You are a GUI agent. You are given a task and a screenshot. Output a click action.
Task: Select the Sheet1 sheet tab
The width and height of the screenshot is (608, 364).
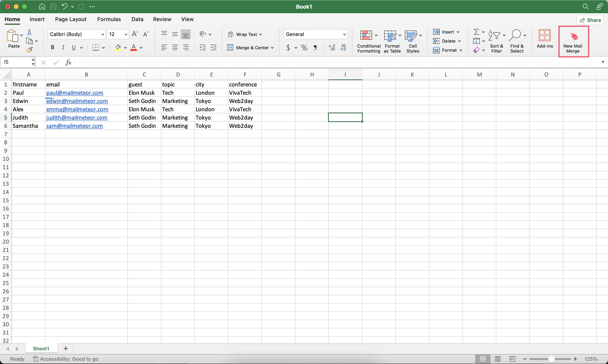click(41, 348)
